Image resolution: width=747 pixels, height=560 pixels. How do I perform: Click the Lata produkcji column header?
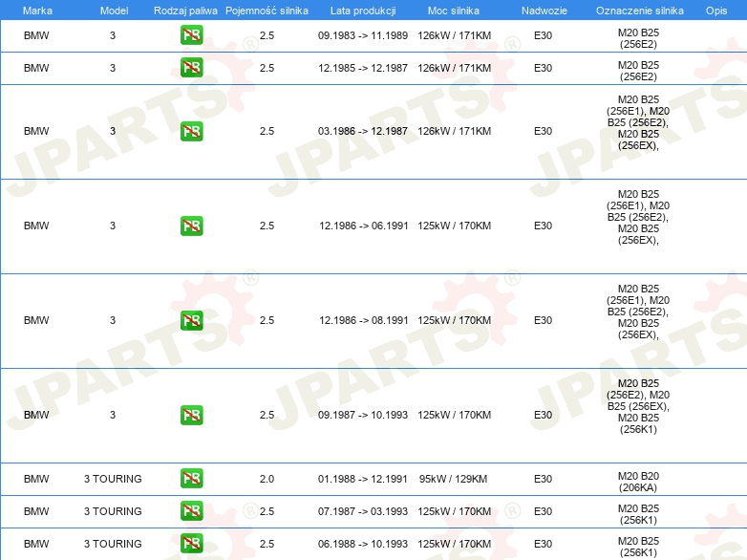(x=363, y=11)
